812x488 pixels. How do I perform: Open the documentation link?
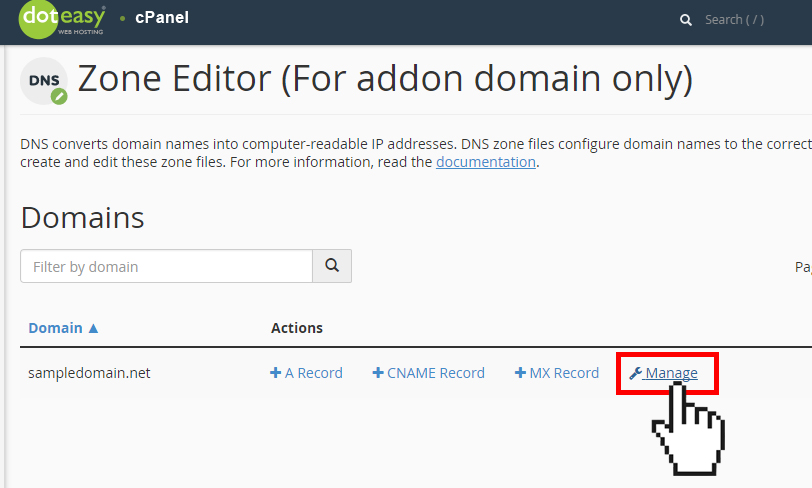pos(486,162)
